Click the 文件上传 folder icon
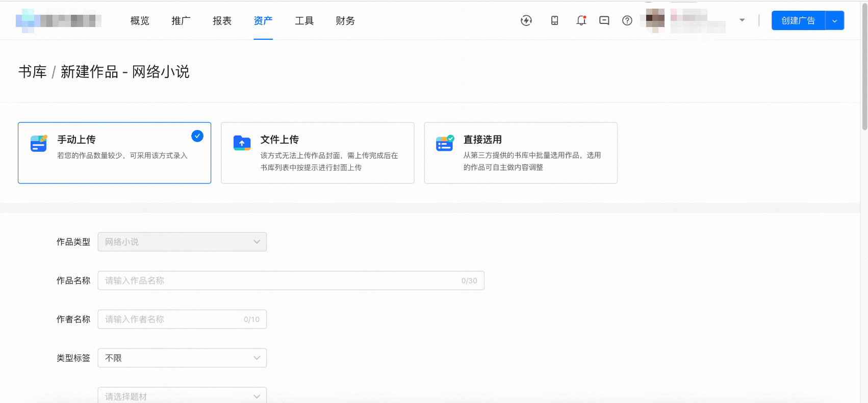The width and height of the screenshot is (868, 403). click(x=242, y=143)
